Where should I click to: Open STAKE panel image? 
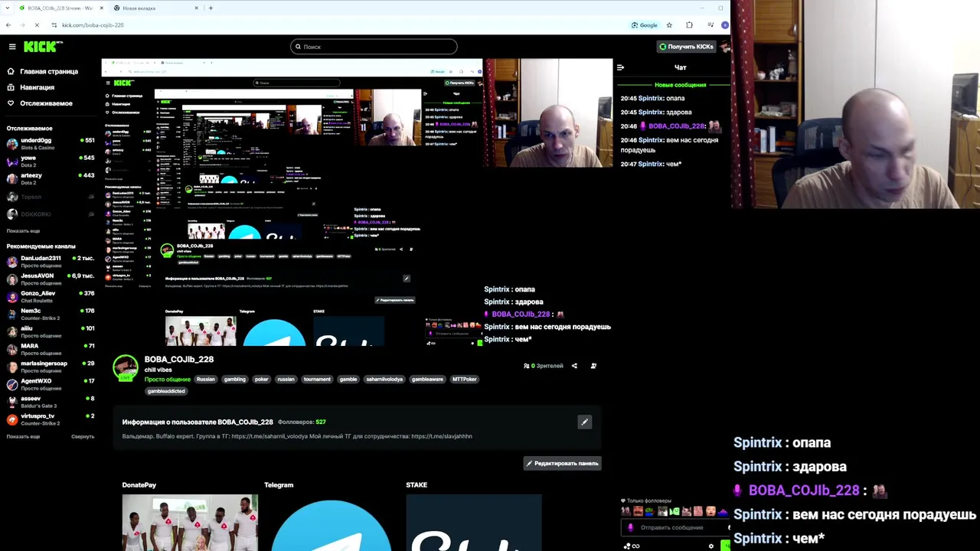[474, 523]
